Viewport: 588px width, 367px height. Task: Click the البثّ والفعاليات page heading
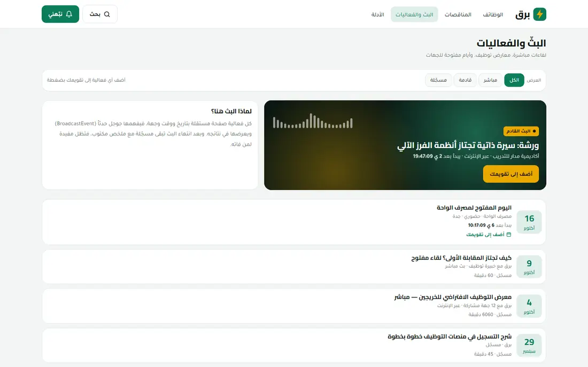coord(511,43)
